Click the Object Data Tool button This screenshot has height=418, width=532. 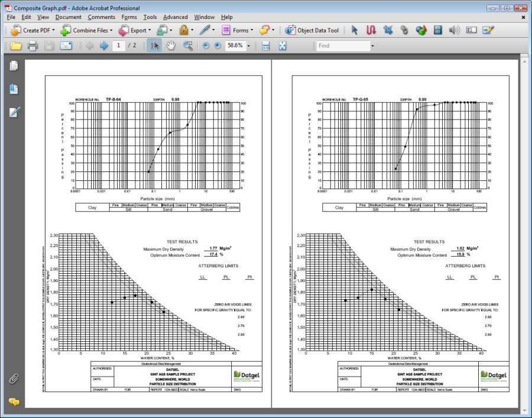click(312, 30)
